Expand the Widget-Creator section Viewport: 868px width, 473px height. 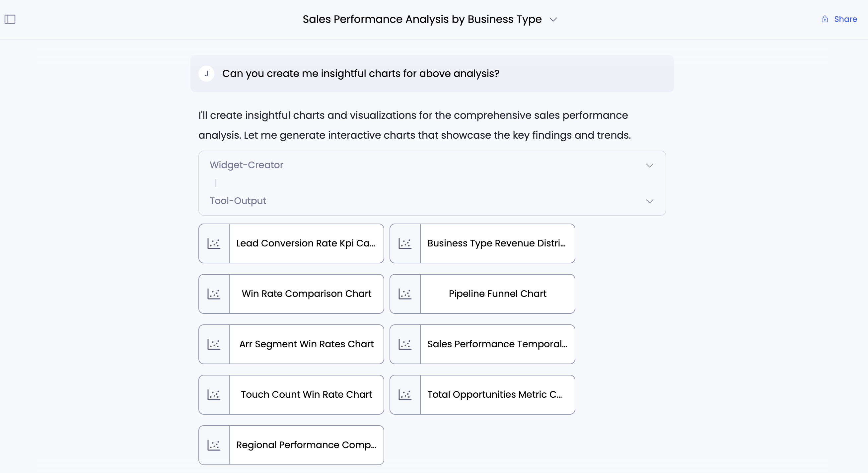(x=649, y=166)
